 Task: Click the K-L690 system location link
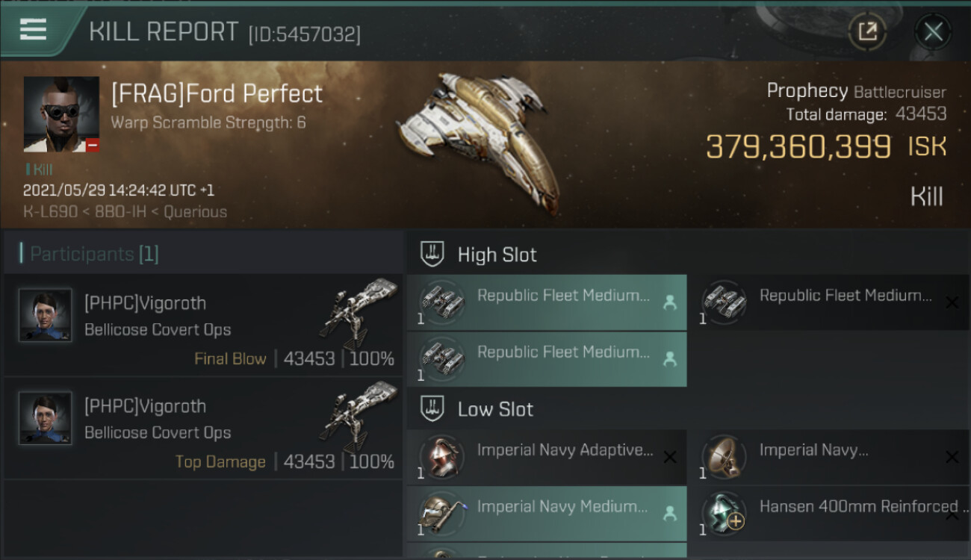click(x=50, y=212)
